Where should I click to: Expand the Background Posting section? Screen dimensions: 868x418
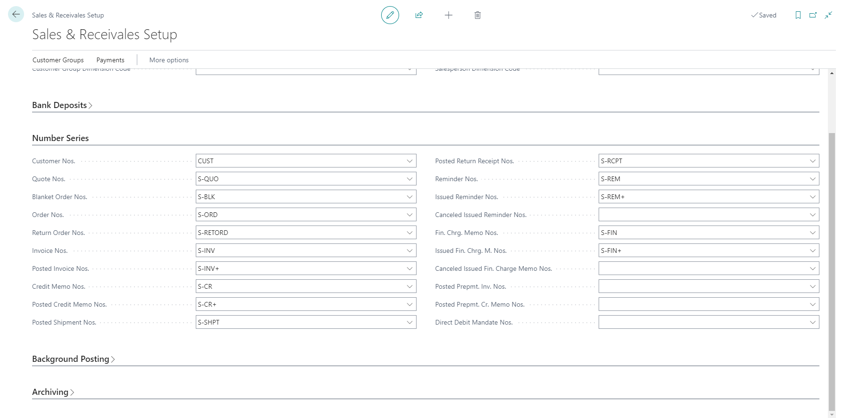pyautogui.click(x=74, y=359)
